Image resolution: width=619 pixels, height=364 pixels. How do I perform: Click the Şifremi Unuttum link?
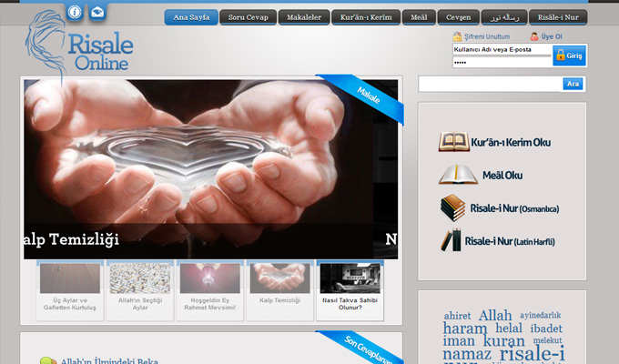pos(487,36)
